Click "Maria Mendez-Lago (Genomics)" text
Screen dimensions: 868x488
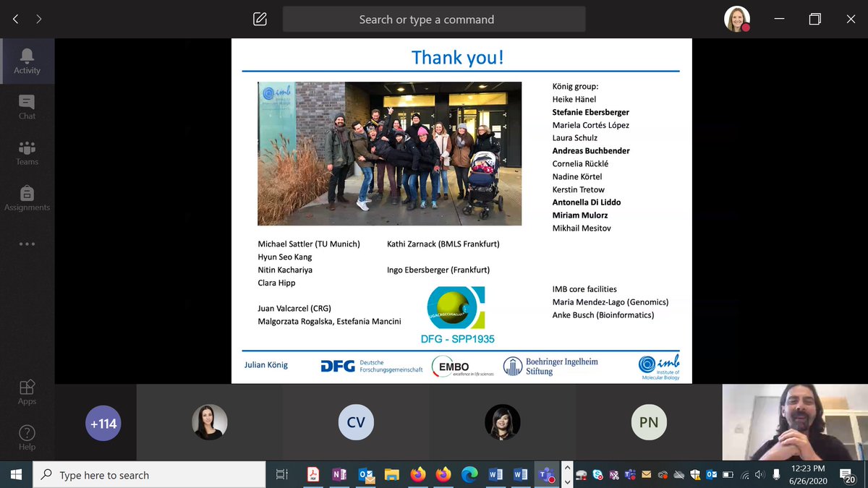click(610, 301)
